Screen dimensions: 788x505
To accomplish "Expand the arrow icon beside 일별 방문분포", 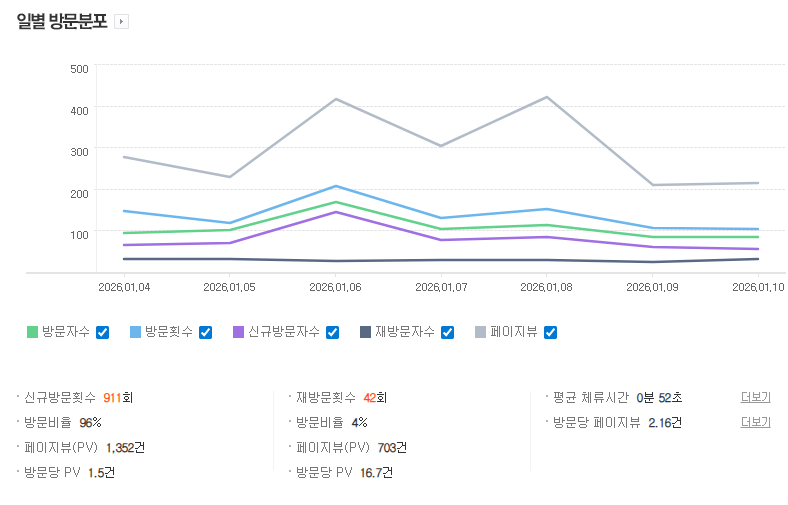I will [x=122, y=22].
